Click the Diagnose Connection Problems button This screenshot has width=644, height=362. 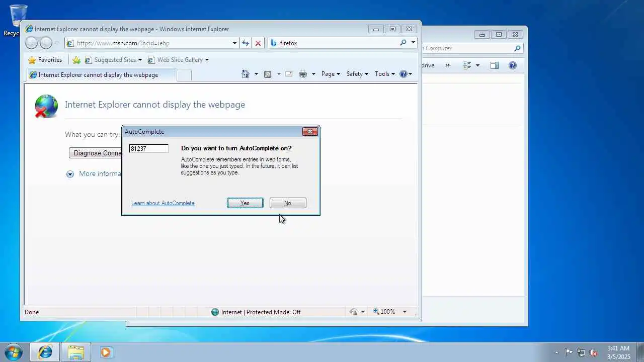point(96,153)
